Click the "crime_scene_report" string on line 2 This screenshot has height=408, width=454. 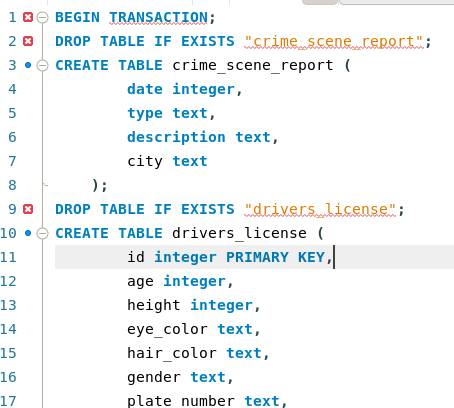[334, 42]
